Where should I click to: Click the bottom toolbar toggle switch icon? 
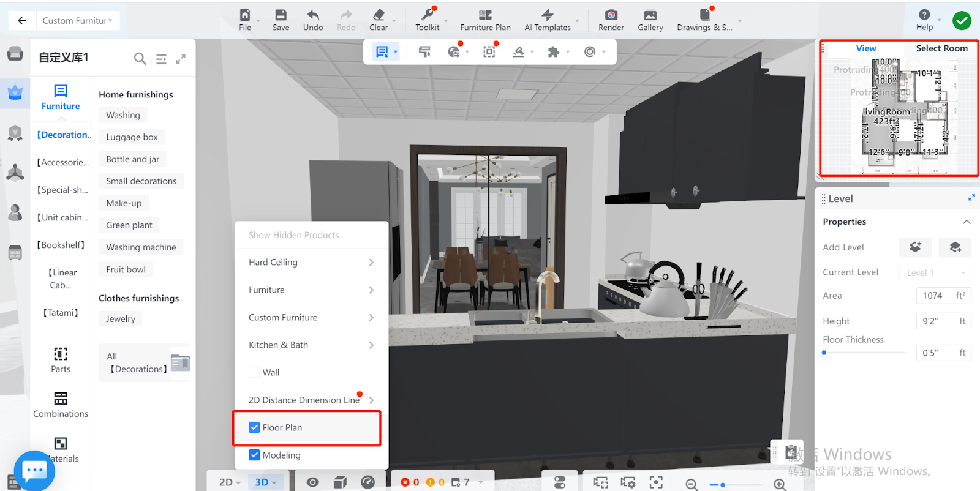[560, 482]
